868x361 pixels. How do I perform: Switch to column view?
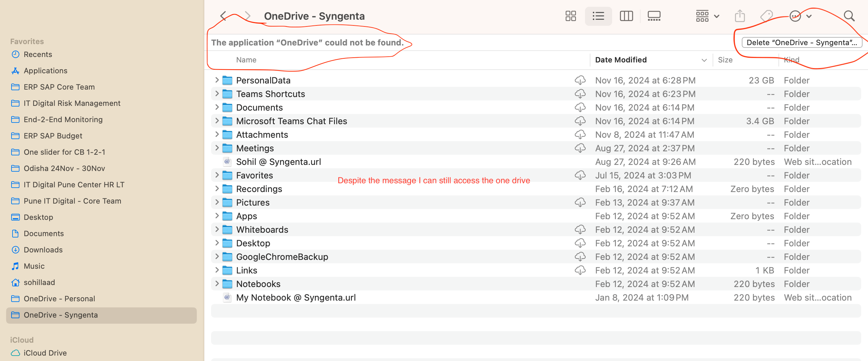(626, 16)
